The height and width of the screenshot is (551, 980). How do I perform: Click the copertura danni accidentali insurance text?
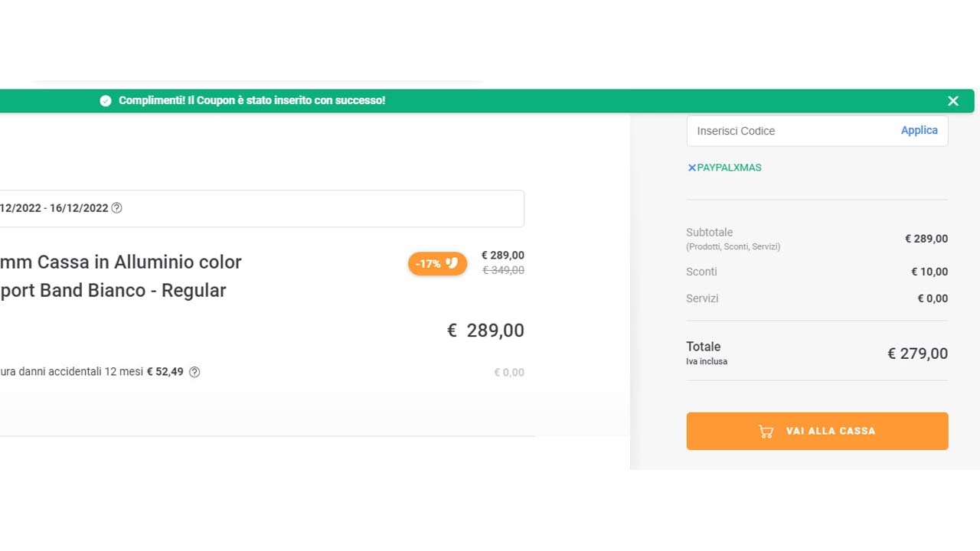click(84, 371)
